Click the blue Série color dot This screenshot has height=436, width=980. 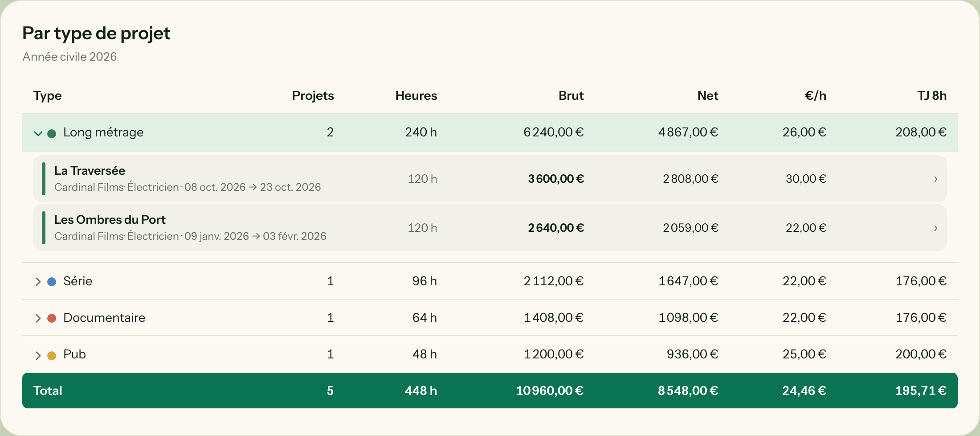(52, 282)
